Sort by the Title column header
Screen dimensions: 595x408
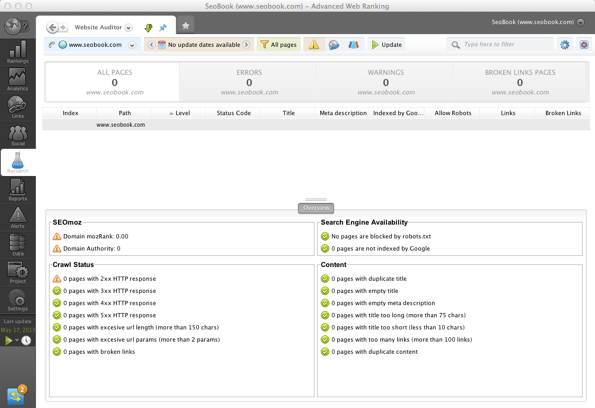tap(288, 113)
